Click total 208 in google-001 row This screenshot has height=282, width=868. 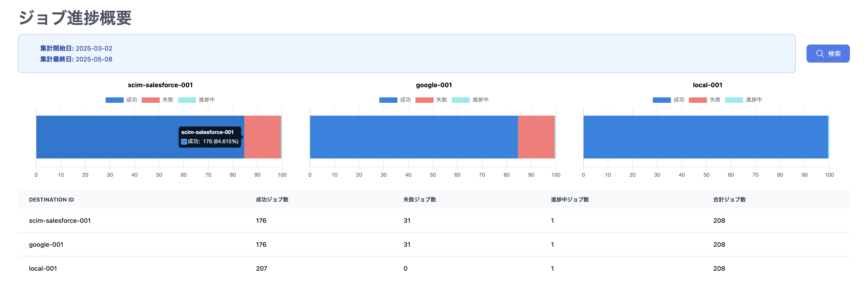point(719,244)
